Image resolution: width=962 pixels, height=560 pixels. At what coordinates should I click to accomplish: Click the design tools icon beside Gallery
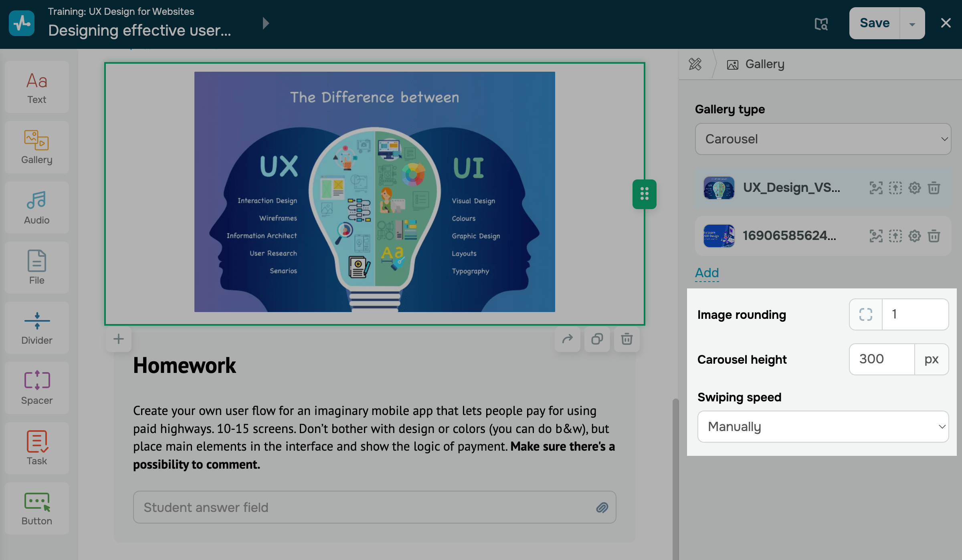[x=695, y=64]
